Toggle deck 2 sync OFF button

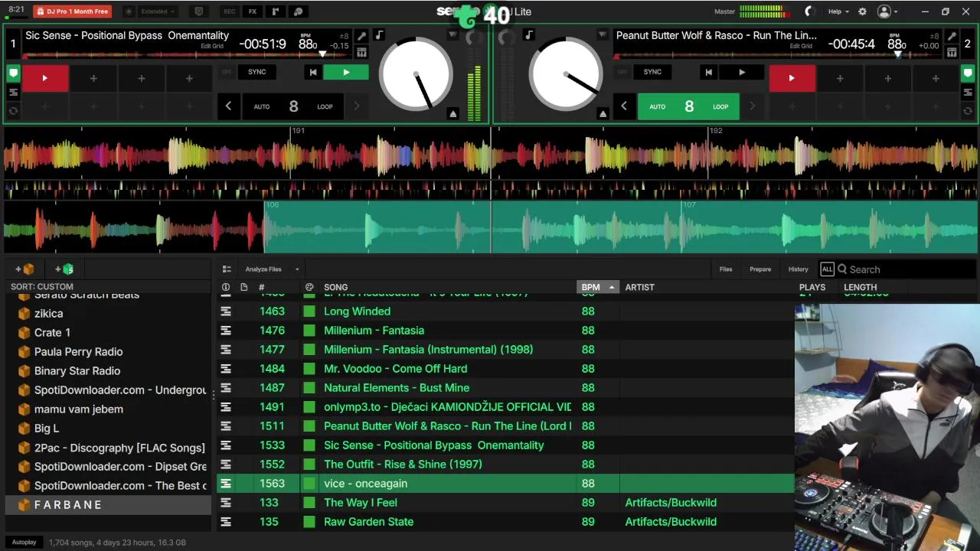(622, 72)
